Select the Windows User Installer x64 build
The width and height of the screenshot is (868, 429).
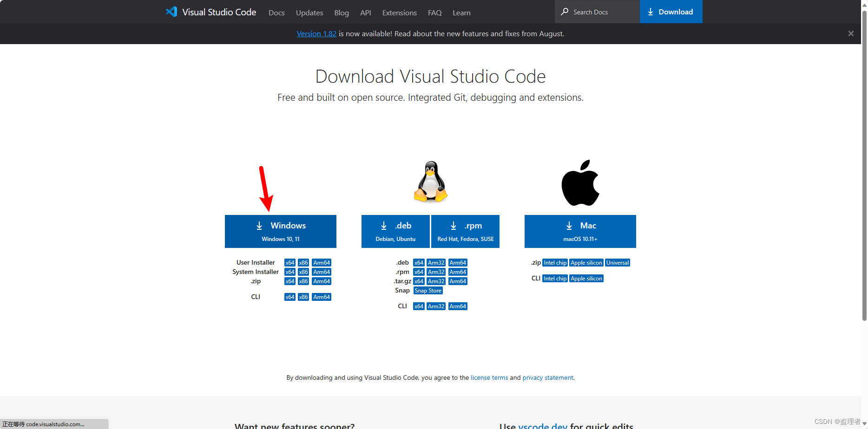(x=290, y=263)
